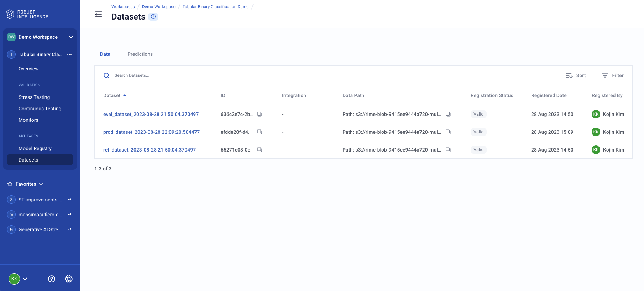This screenshot has height=291, width=644.
Task: Collapse the Favorites section
Action: pos(41,184)
